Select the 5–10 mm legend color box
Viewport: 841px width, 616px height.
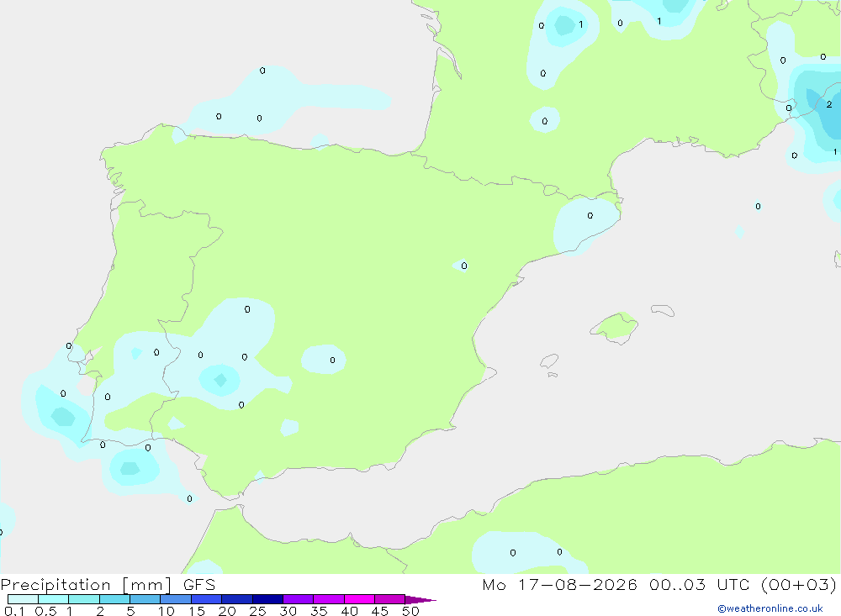(145, 599)
